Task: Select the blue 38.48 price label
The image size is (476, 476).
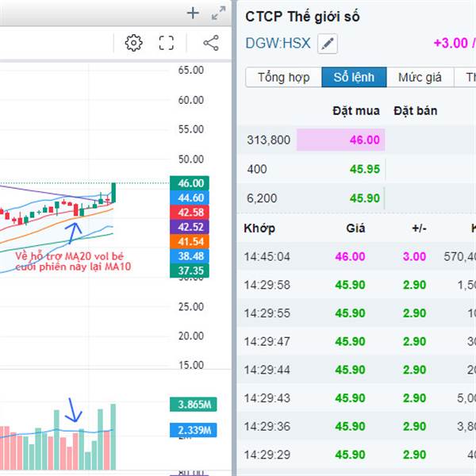Action: click(190, 256)
